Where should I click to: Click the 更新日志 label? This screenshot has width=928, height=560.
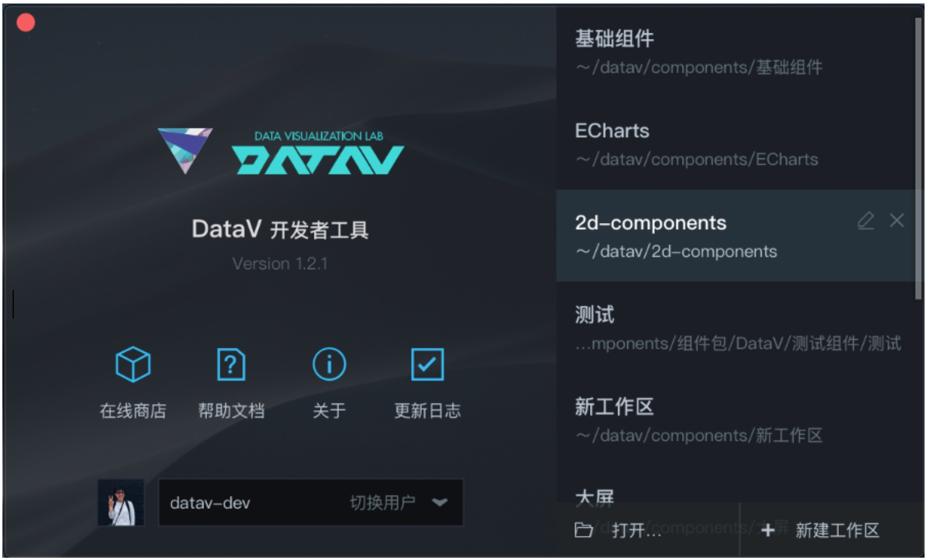pyautogui.click(x=427, y=411)
